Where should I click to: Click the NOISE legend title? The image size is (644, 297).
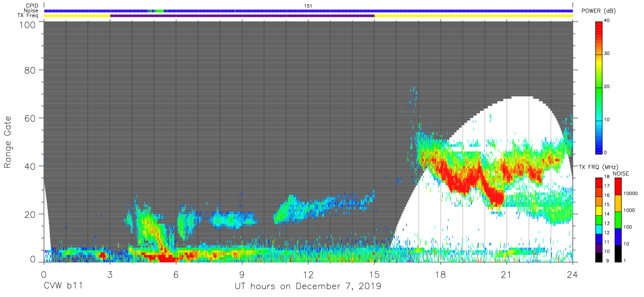[620, 173]
